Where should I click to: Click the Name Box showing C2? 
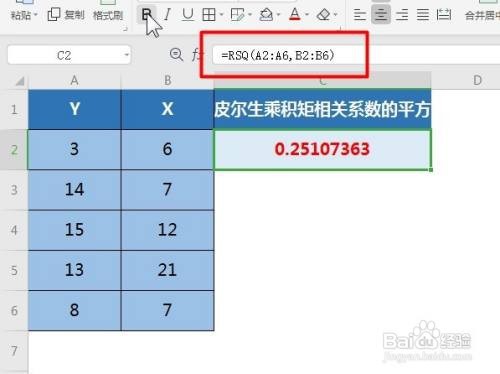tap(64, 55)
